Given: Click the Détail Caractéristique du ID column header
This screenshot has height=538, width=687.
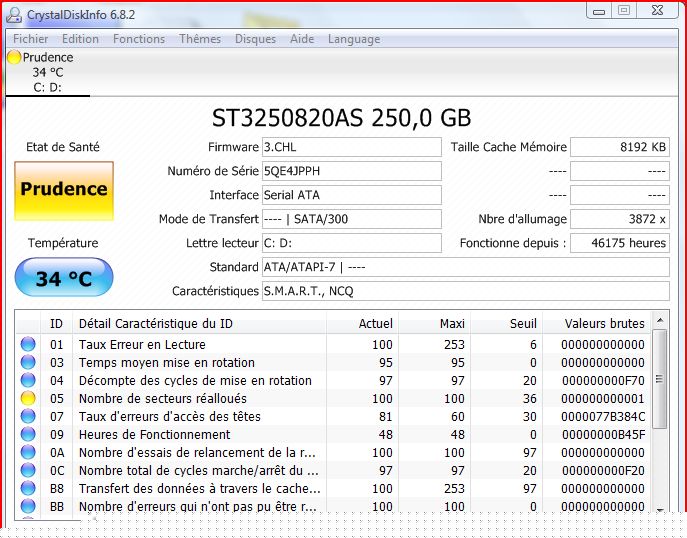Looking at the screenshot, I should click(x=199, y=324).
